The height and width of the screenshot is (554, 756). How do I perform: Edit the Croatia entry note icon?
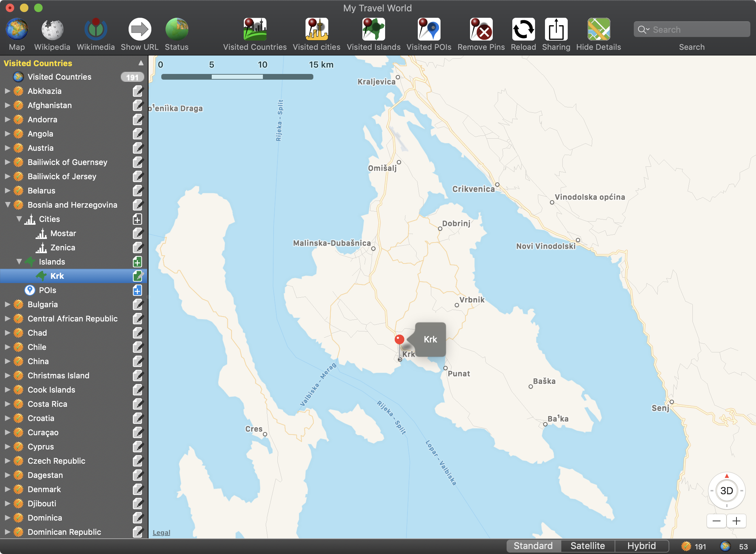click(137, 418)
